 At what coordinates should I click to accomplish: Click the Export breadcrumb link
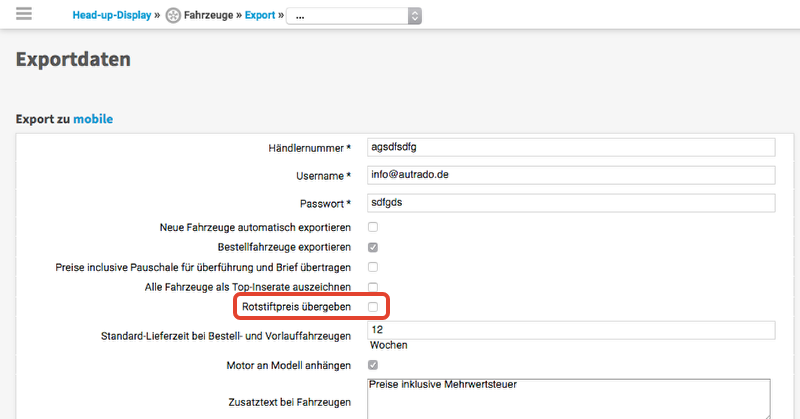[x=260, y=15]
